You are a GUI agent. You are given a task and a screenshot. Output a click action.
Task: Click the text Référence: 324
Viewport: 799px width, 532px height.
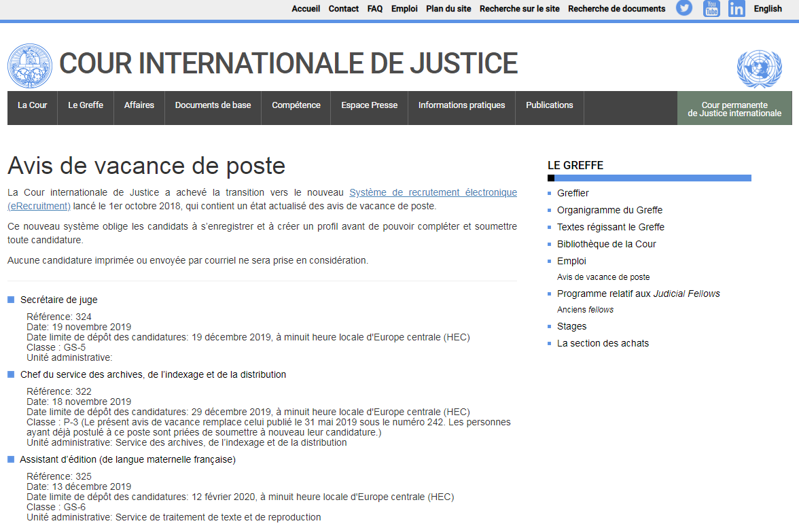(x=59, y=317)
